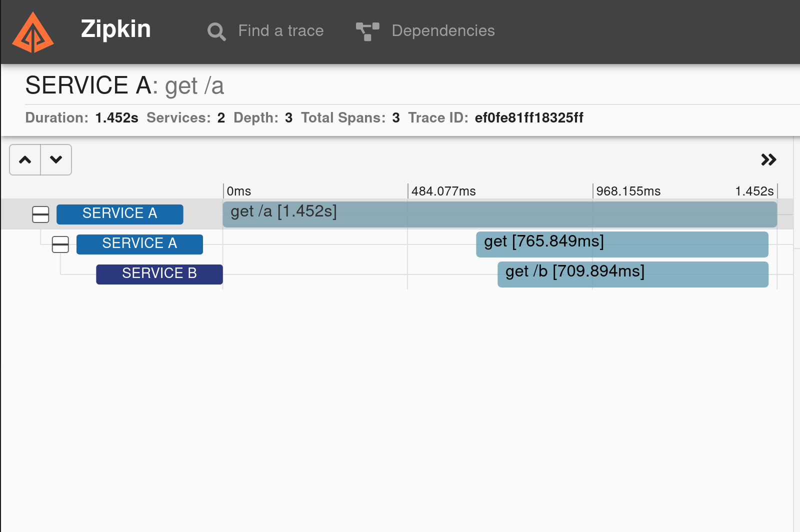The height and width of the screenshot is (532, 800).
Task: Click the double chevron expand icon
Action: (768, 159)
